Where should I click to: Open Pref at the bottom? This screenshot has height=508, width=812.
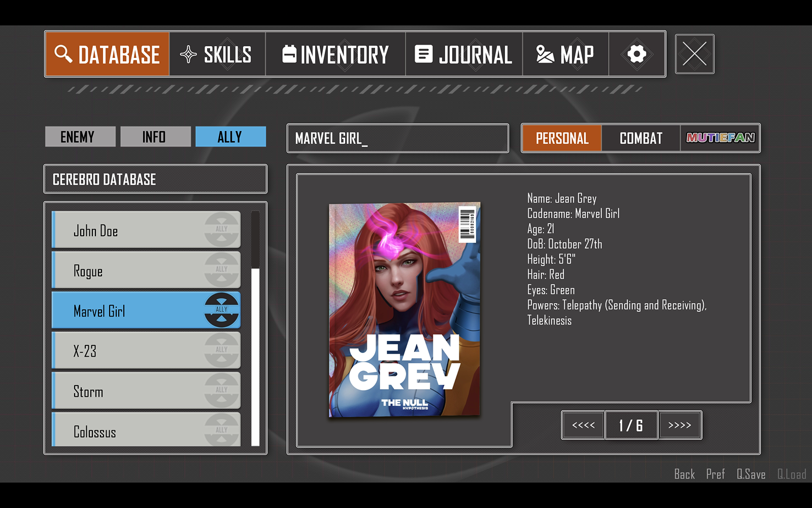tap(716, 474)
